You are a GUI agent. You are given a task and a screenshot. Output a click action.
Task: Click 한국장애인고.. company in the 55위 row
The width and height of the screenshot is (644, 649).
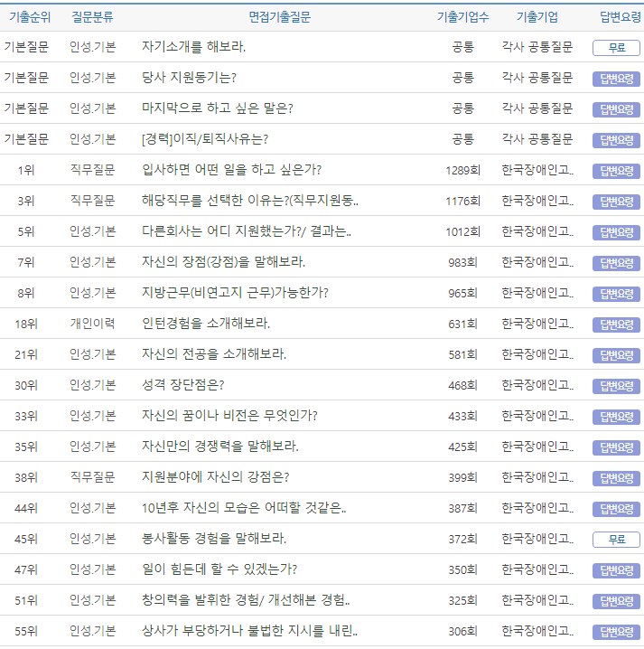coord(537,631)
